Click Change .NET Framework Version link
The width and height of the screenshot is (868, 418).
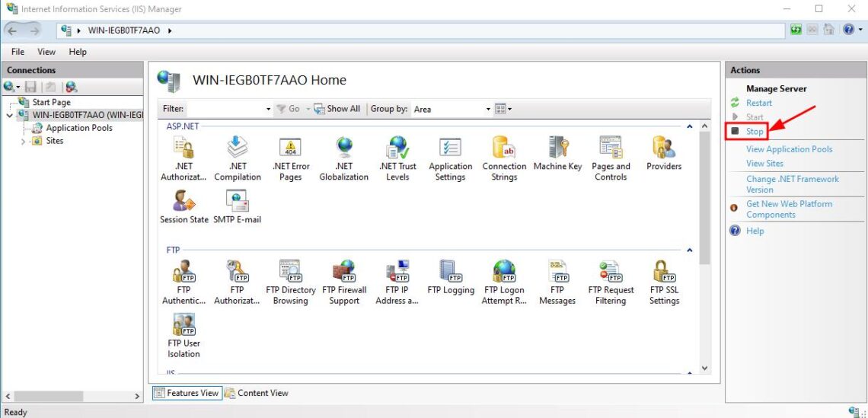click(792, 184)
